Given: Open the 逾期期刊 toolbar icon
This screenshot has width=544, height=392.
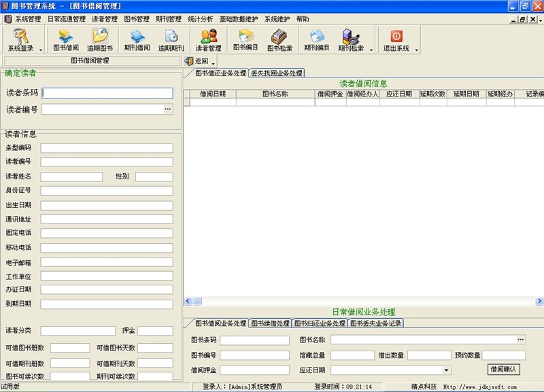Looking at the screenshot, I should coord(171,39).
